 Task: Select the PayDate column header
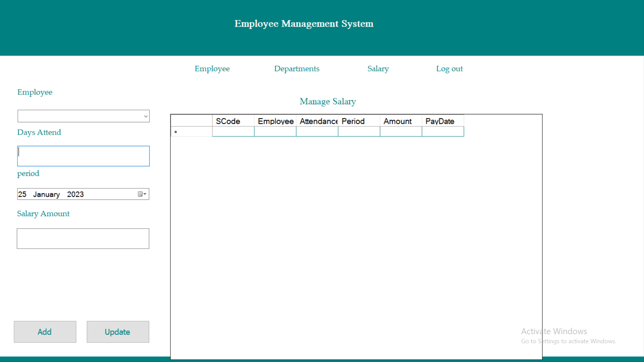coord(442,121)
